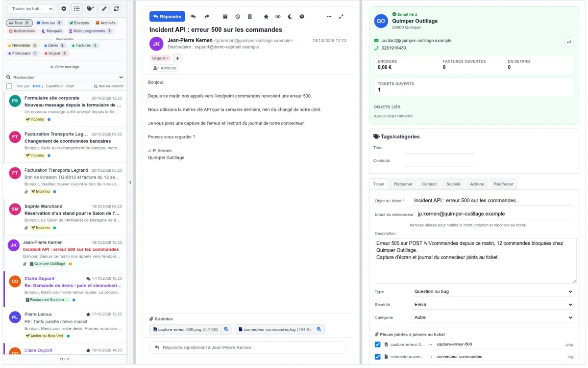Viewport: 588px width, 368px height.
Task: Select the Tous filter
Action: tap(19, 23)
